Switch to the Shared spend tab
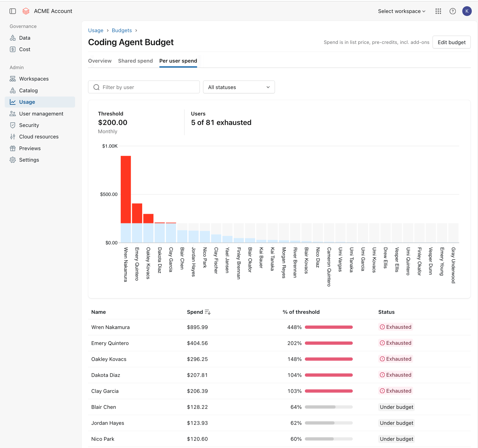Viewport: 478px width, 448px height. pos(135,61)
